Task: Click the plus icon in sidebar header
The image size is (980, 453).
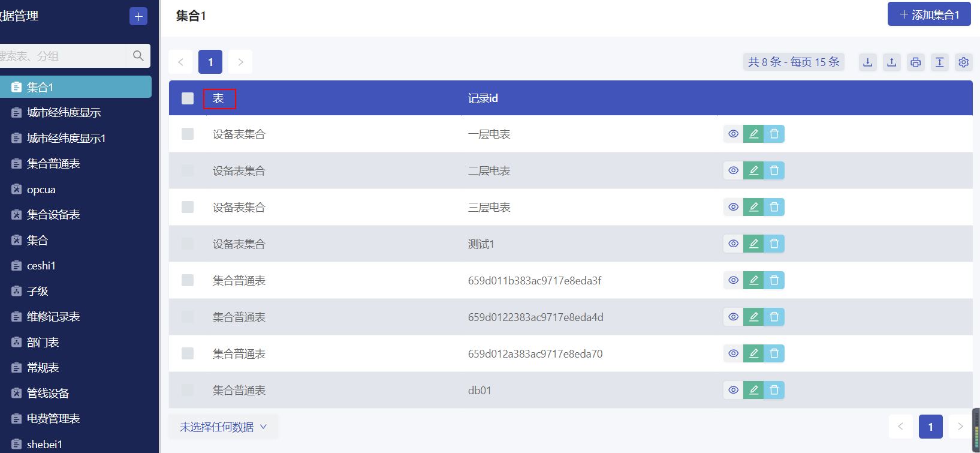Action: [x=138, y=16]
